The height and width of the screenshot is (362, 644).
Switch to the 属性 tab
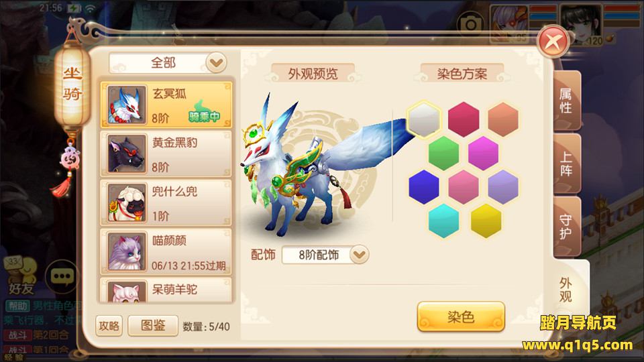click(x=567, y=101)
